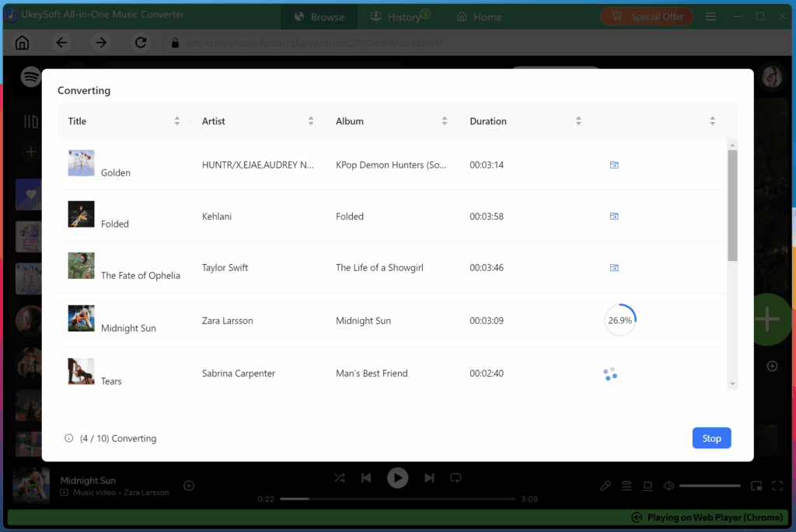
Task: Click the info icon next to conversion count
Action: tap(68, 438)
